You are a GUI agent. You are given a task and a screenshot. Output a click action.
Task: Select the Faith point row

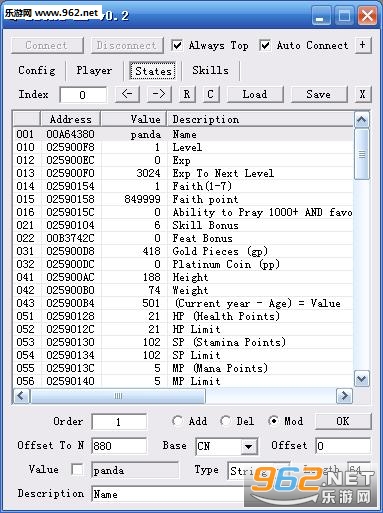183,199
